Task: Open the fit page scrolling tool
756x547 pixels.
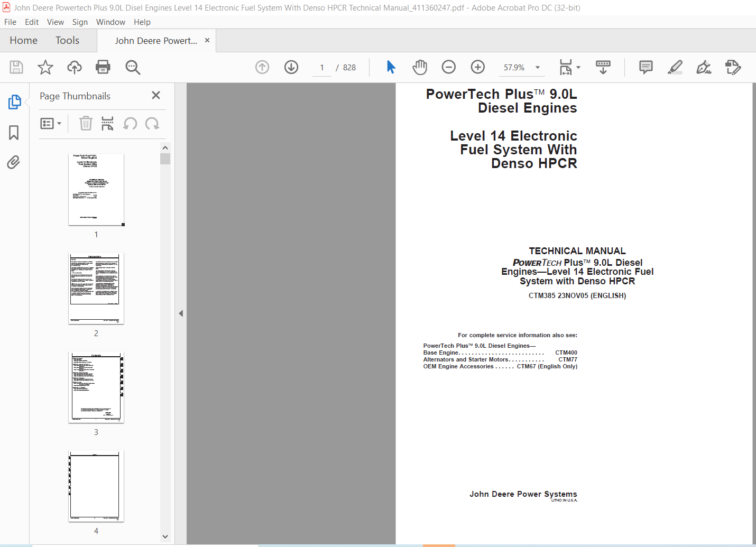Action: tap(566, 67)
